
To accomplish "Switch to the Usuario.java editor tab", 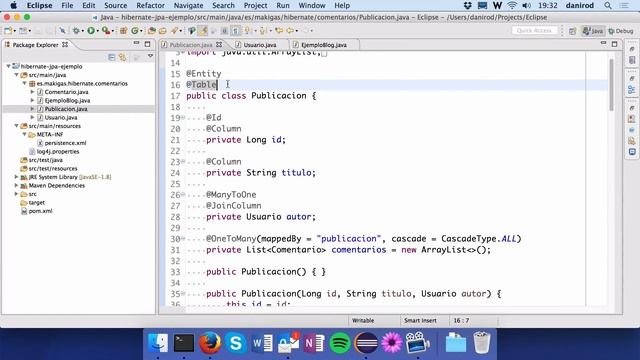I will pos(260,45).
